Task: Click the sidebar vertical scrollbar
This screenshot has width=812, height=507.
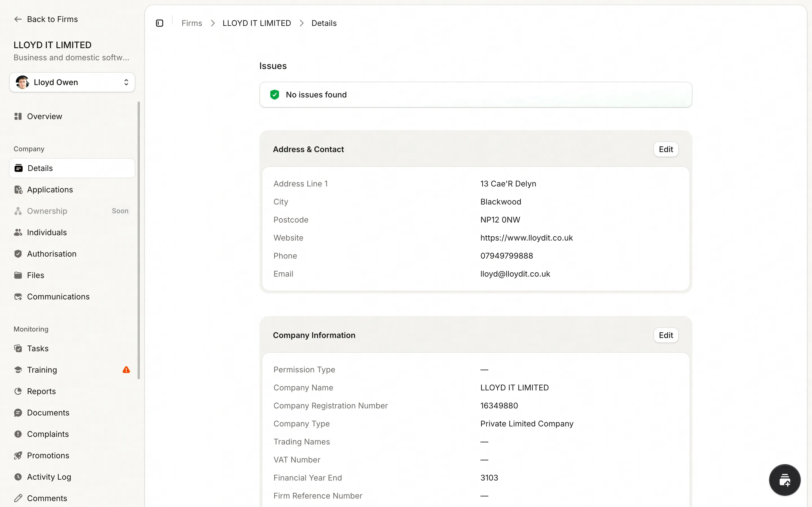Action: 139,240
